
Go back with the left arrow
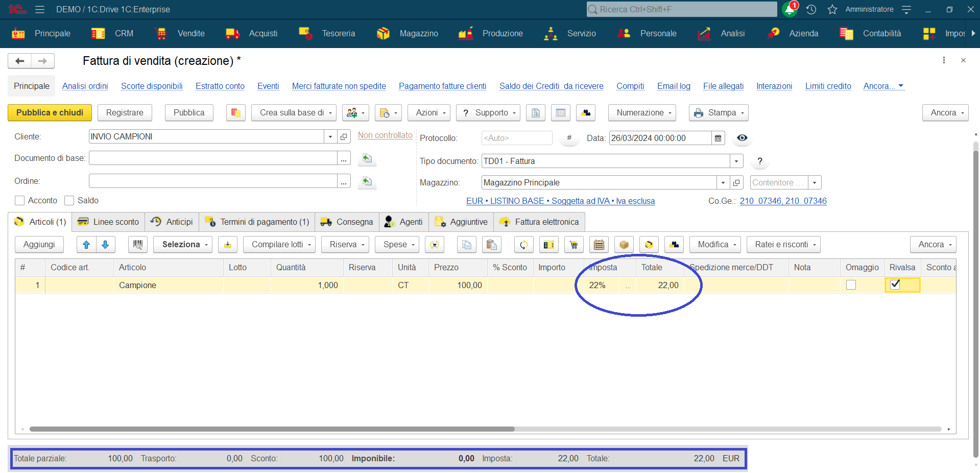tap(20, 61)
